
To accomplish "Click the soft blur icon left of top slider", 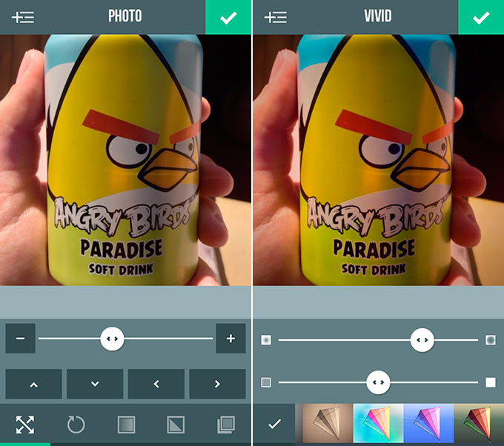I will coord(266,339).
